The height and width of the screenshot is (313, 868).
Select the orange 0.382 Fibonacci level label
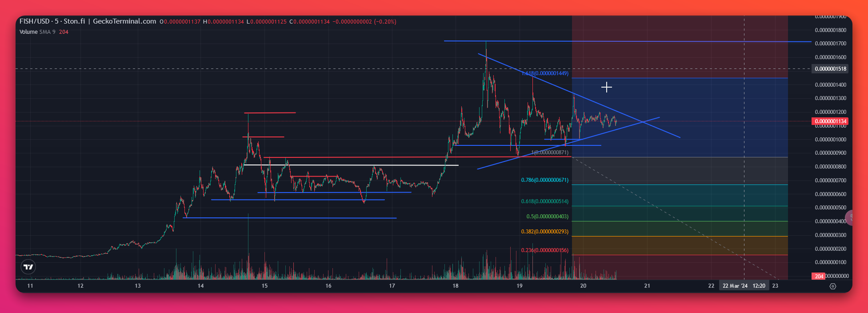544,232
